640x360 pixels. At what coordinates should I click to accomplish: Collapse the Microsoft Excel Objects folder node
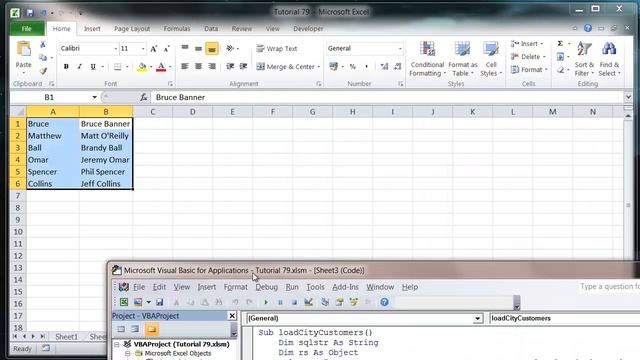tap(127, 353)
